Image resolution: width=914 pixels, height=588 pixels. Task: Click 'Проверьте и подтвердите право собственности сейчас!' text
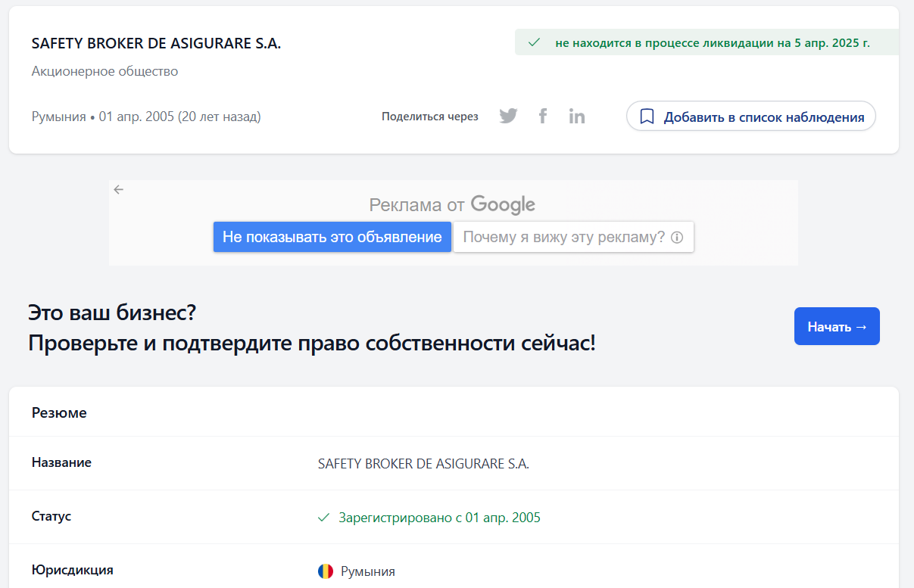click(312, 343)
